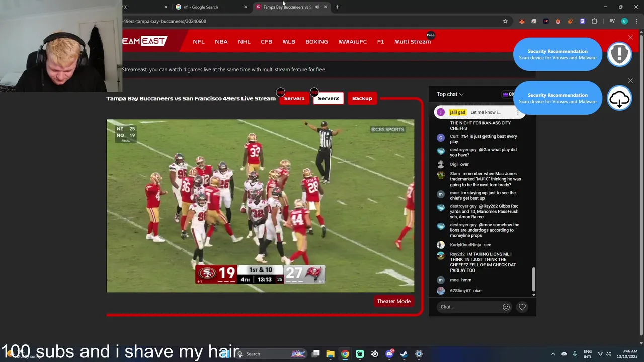Expand the Top chat dropdown
Screen dimensions: 644x362
pos(450,94)
